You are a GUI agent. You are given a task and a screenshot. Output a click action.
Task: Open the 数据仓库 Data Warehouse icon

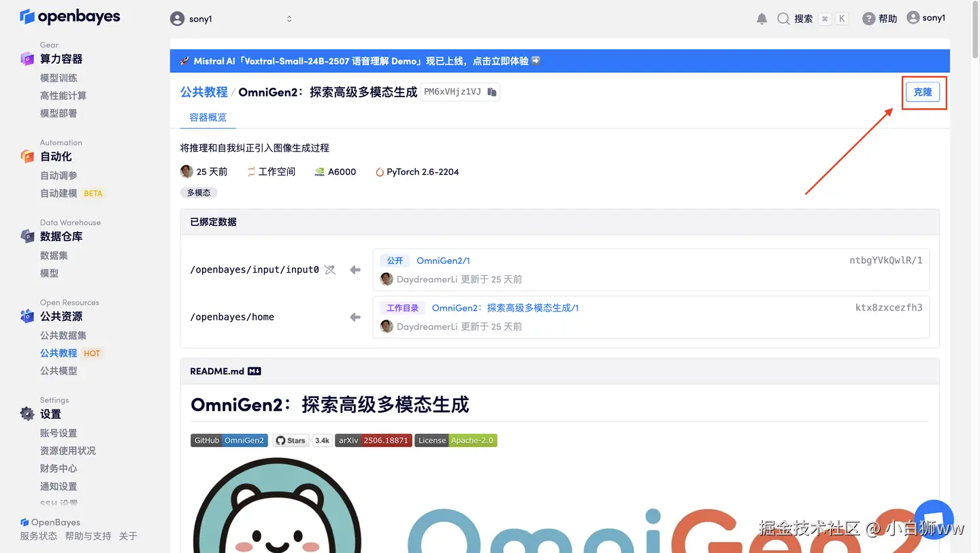(27, 236)
